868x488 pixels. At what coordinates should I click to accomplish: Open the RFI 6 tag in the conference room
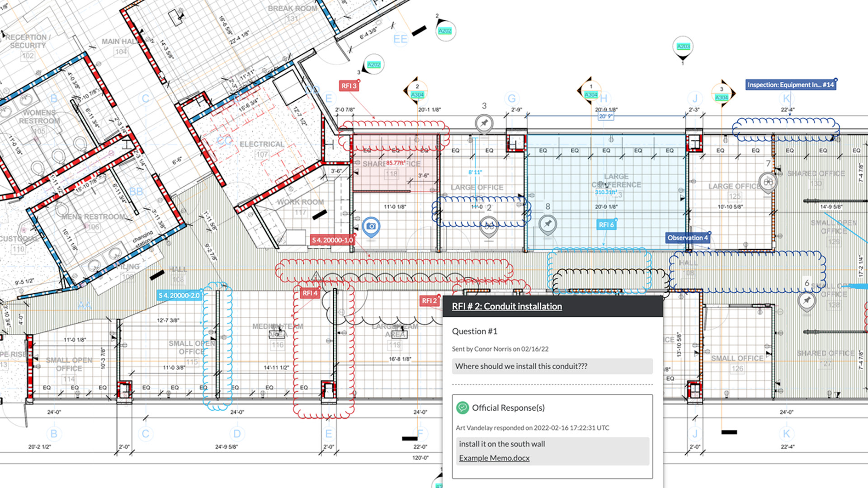click(606, 224)
